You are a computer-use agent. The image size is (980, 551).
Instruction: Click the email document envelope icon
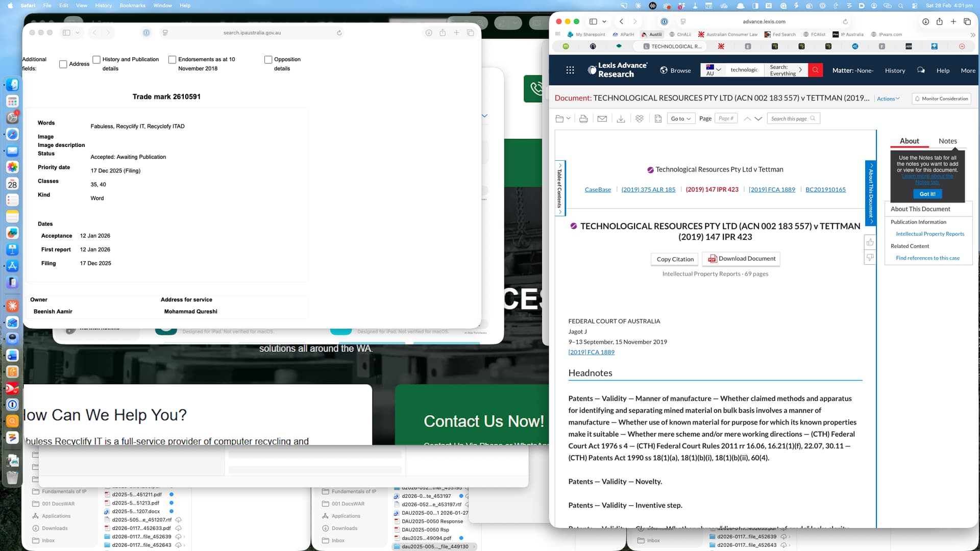[x=602, y=119]
